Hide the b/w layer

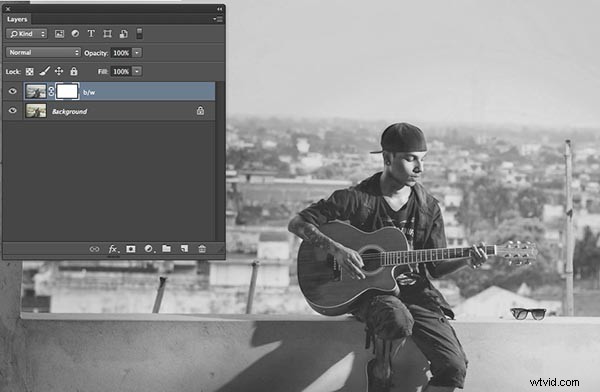click(13, 91)
